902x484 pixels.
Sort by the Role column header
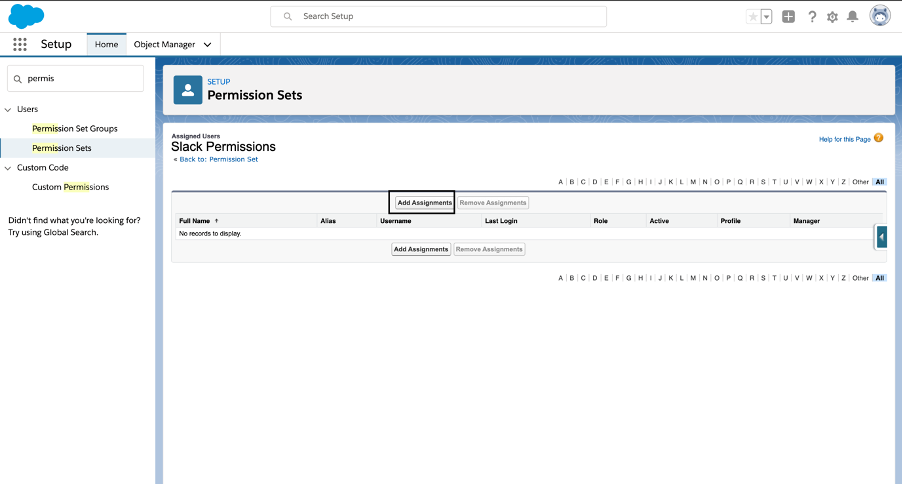click(601, 221)
